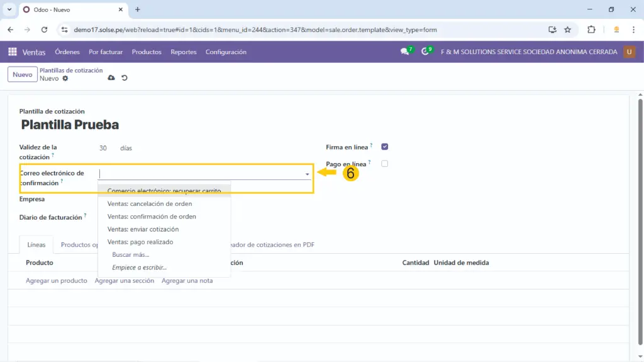The height and width of the screenshot is (362, 644).
Task: Click the Plantilla Prueba name field
Action: (70, 125)
